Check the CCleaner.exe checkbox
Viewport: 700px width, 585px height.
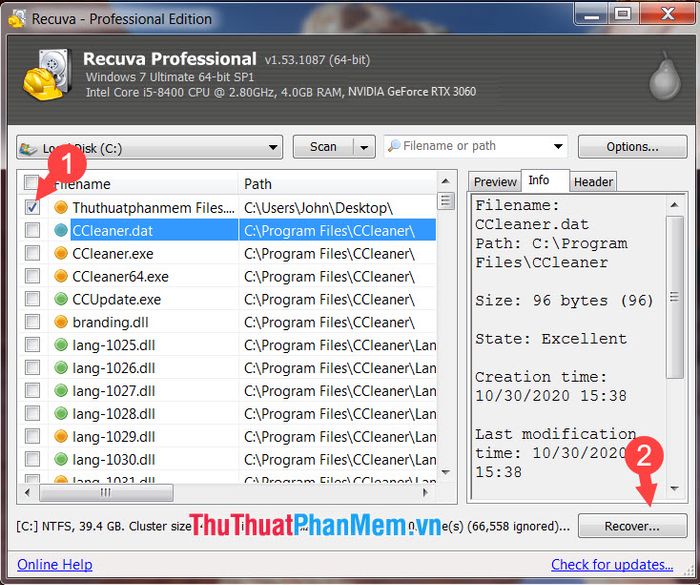(x=32, y=253)
